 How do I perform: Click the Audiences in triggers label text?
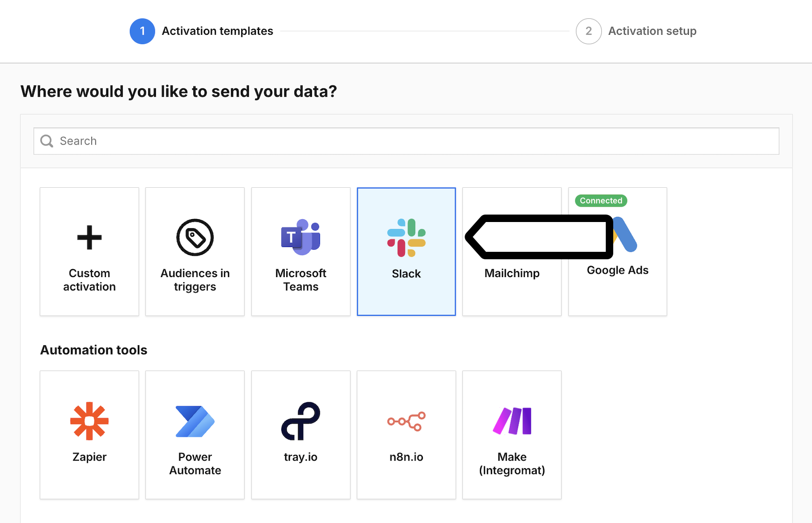coord(195,280)
